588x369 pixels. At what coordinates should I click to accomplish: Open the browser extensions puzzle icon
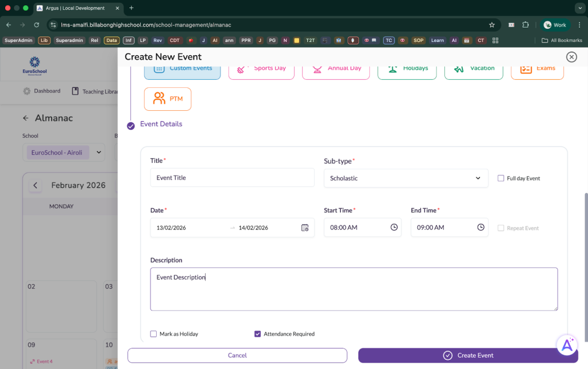coord(525,25)
